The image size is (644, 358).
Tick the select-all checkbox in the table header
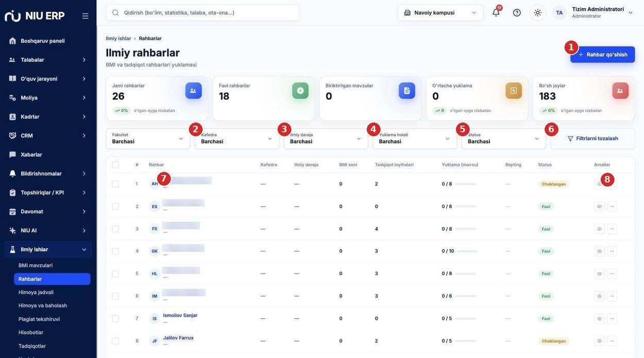click(x=115, y=165)
